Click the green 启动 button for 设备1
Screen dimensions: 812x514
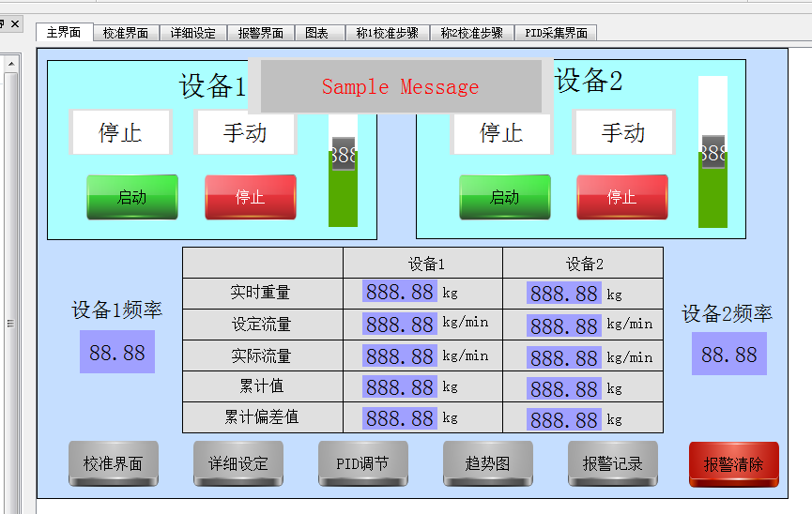tap(132, 197)
